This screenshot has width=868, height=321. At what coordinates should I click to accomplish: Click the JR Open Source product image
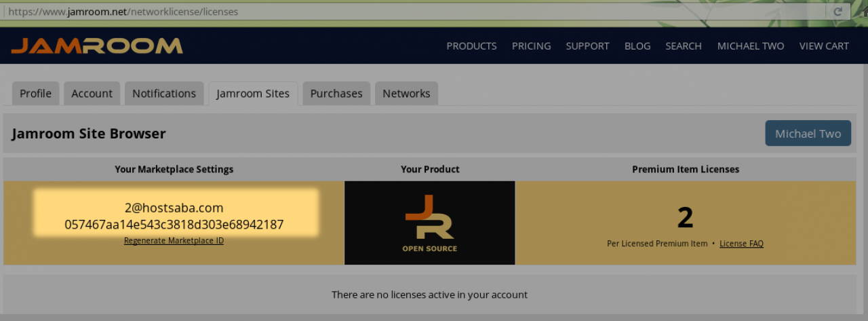pyautogui.click(x=430, y=223)
